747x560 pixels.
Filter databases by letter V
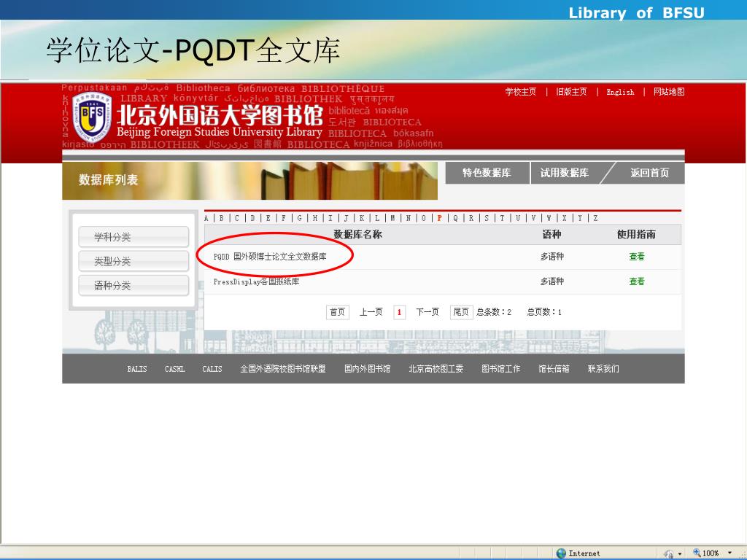coord(533,218)
